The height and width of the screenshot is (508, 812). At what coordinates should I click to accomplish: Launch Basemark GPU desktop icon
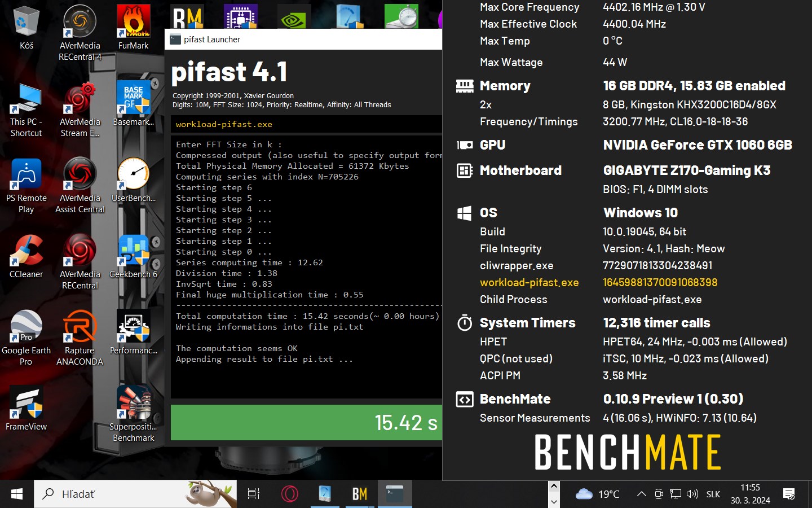click(134, 103)
